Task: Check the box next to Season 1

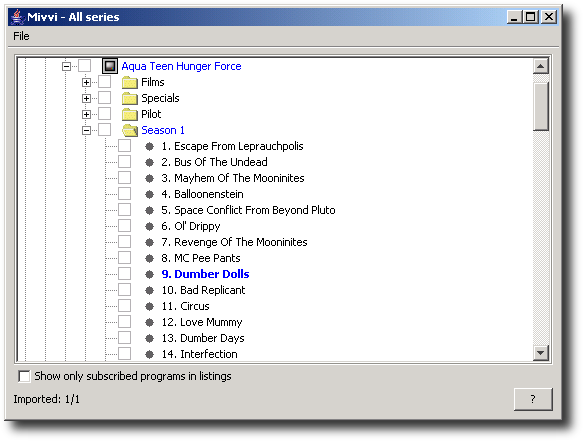Action: coord(104,130)
